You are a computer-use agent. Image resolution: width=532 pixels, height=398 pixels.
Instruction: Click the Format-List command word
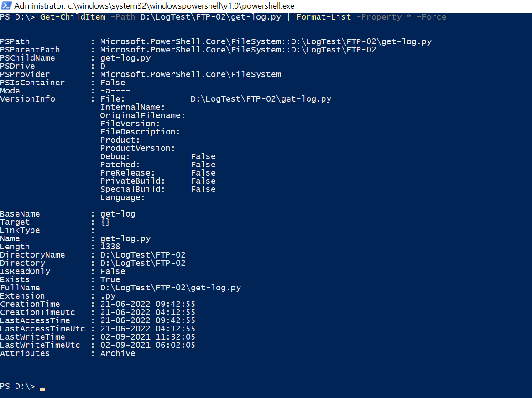tap(323, 17)
